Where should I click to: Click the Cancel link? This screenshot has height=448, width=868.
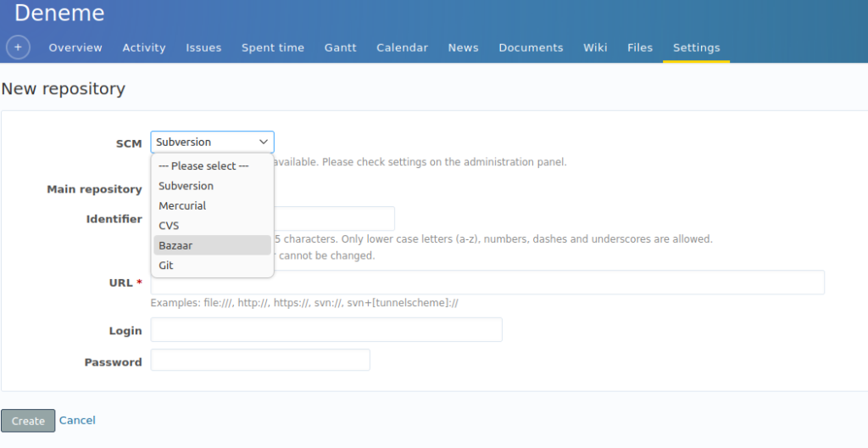[x=77, y=420]
